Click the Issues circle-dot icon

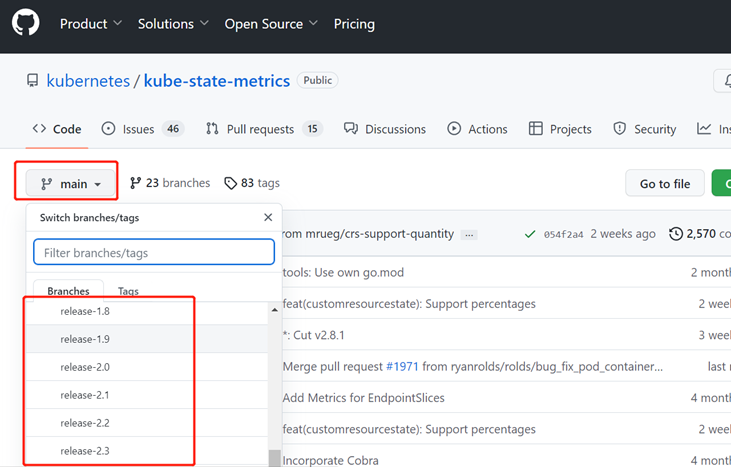point(108,129)
